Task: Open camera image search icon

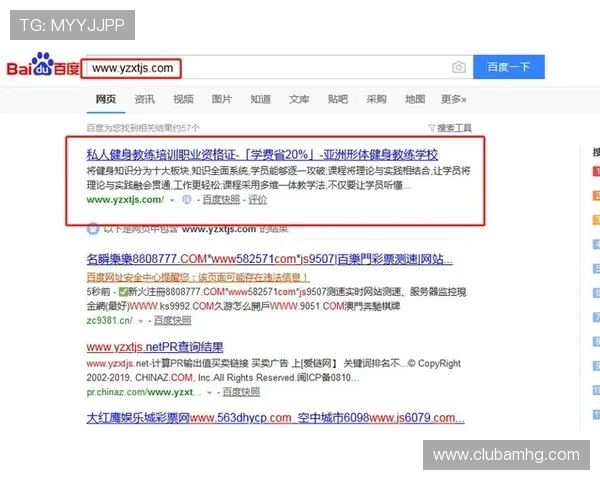Action: [459, 67]
